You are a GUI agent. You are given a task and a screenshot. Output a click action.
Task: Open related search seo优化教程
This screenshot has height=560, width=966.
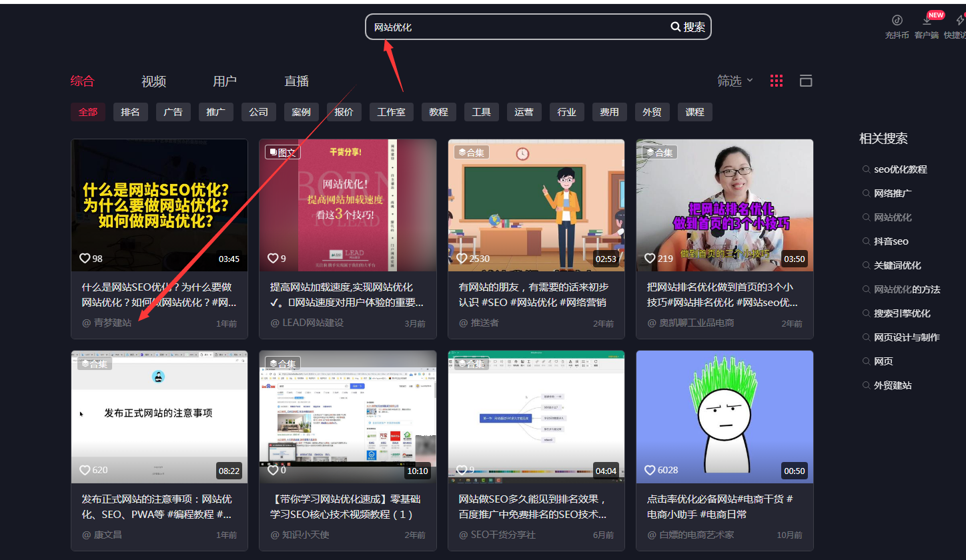tap(900, 169)
